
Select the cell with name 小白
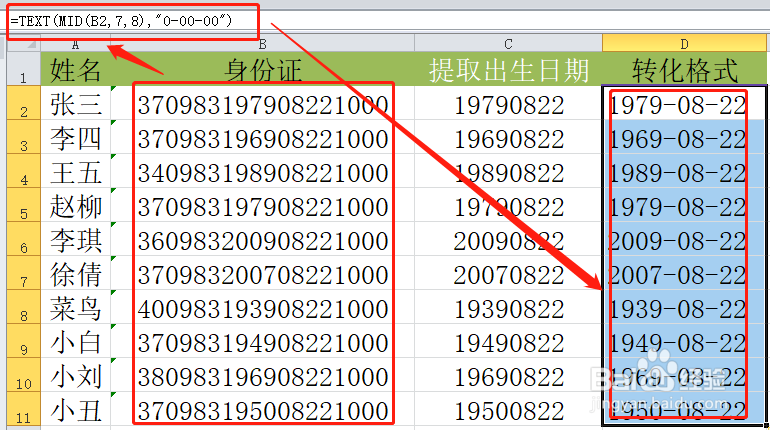coord(76,341)
